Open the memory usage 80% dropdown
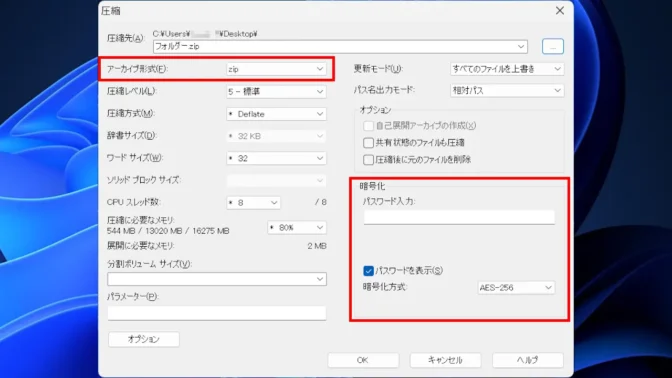 297,228
